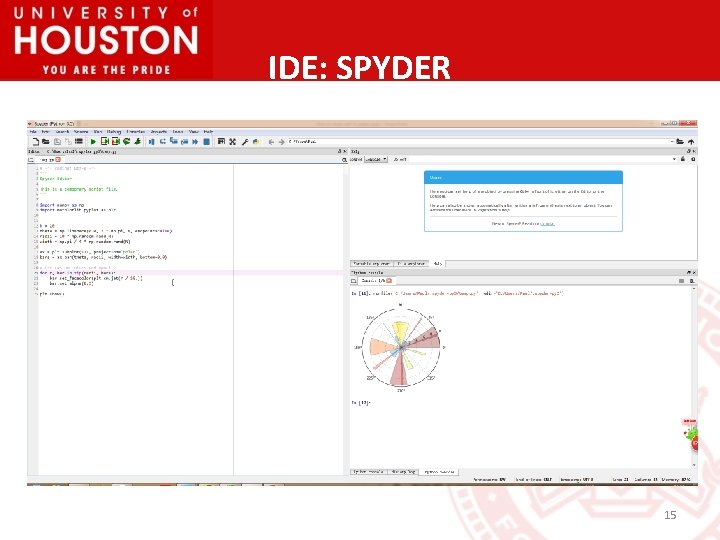Open the Help Source dropdown
This screenshot has height=540, width=720.
coord(376,159)
